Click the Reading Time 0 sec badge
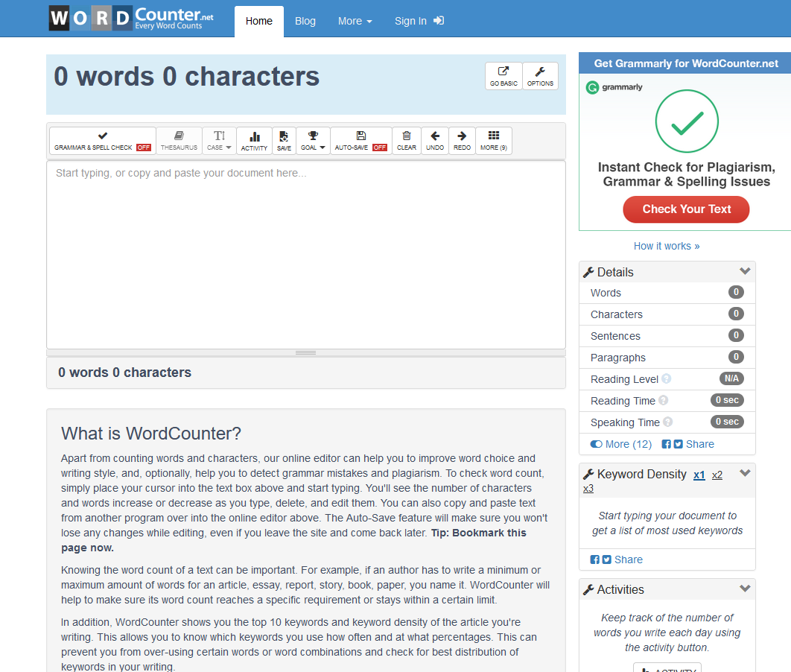Viewport: 791px width, 672px height. pyautogui.click(x=727, y=400)
